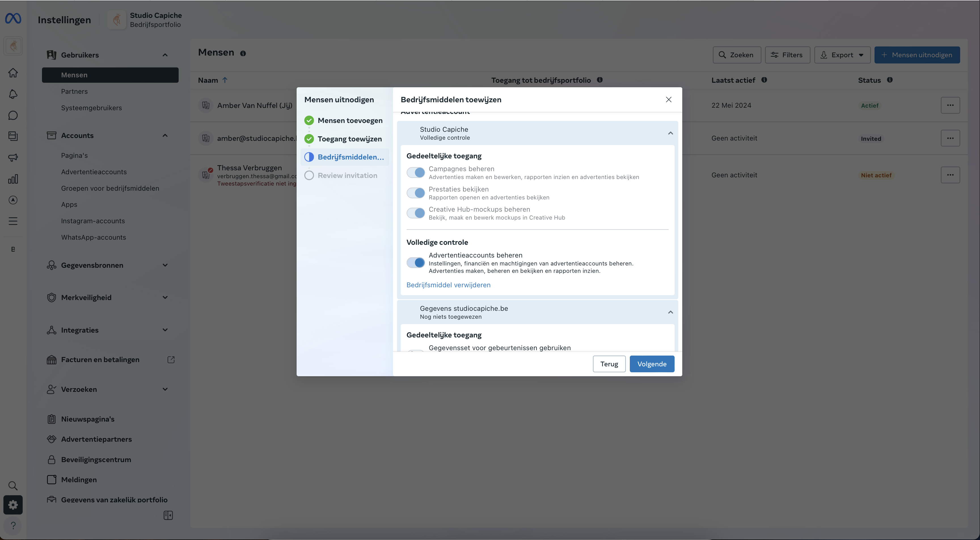Click the content pages icon in the left rail
The height and width of the screenshot is (540, 980).
[x=13, y=136]
